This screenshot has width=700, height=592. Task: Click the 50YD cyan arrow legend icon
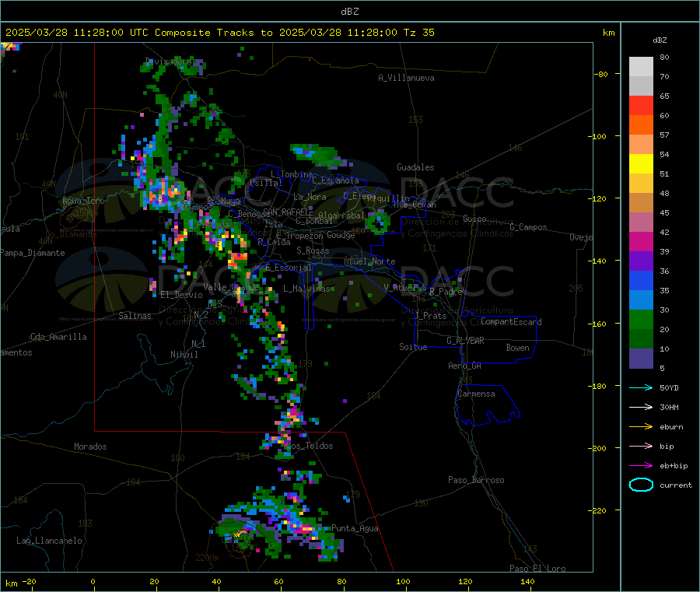click(641, 387)
